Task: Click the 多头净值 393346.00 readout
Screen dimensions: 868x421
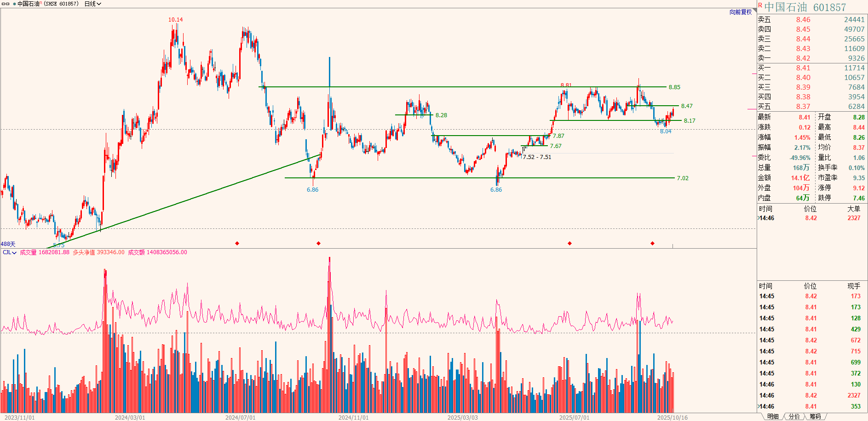Action: click(98, 252)
